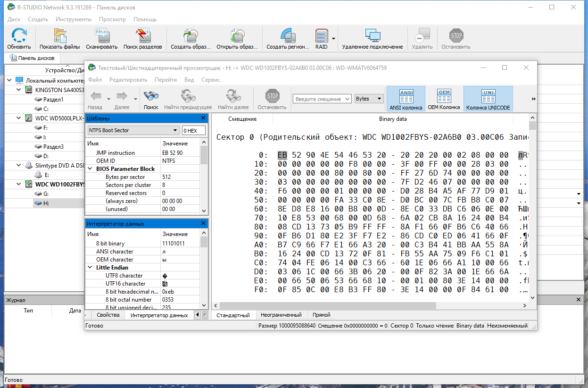Expand Slimtype DVD drive node
The image size is (588, 388).
tap(18, 165)
